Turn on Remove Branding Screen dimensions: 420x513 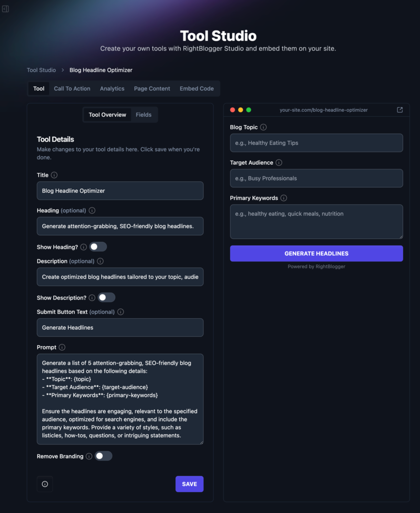[x=104, y=456]
